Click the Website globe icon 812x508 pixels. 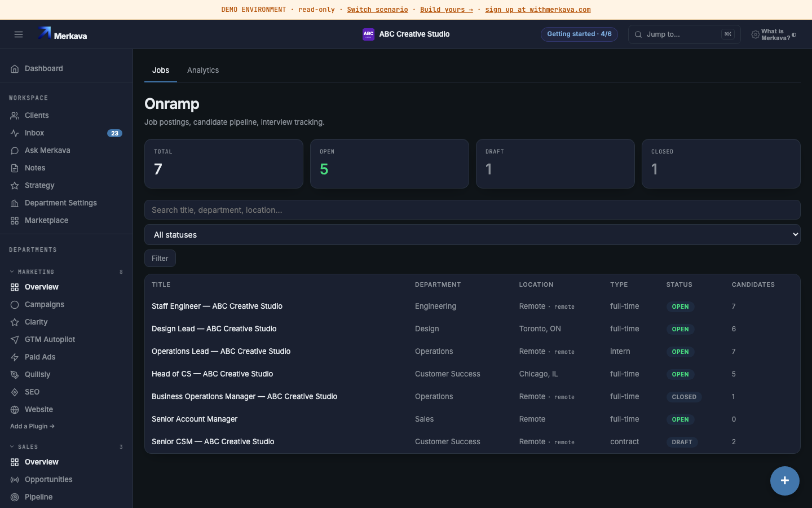click(15, 410)
